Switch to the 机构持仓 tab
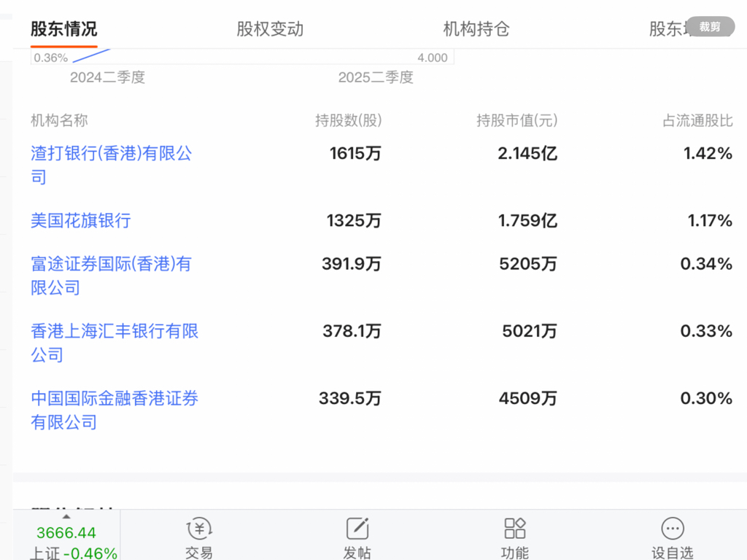The height and width of the screenshot is (560, 747). [x=476, y=29]
